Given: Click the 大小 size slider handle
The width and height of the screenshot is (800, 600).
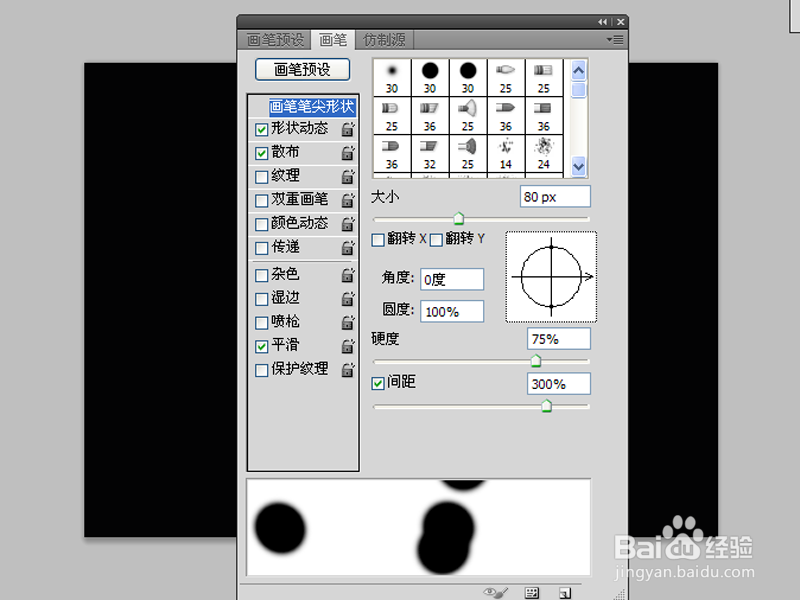Looking at the screenshot, I should click(459, 218).
